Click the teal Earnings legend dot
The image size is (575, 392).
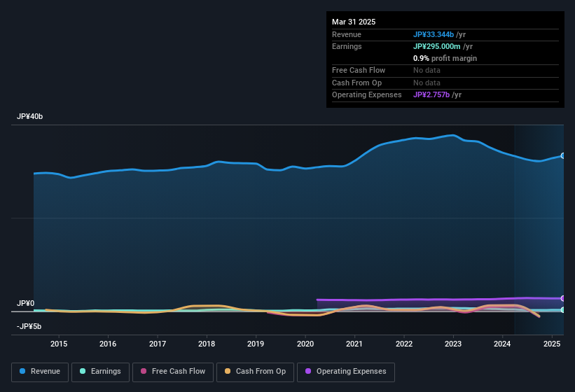pos(83,371)
